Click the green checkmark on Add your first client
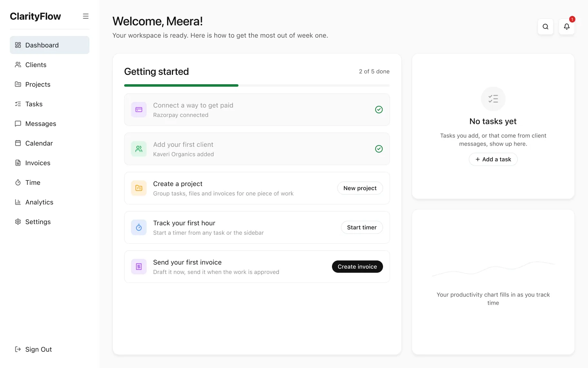588x368 pixels. (379, 149)
